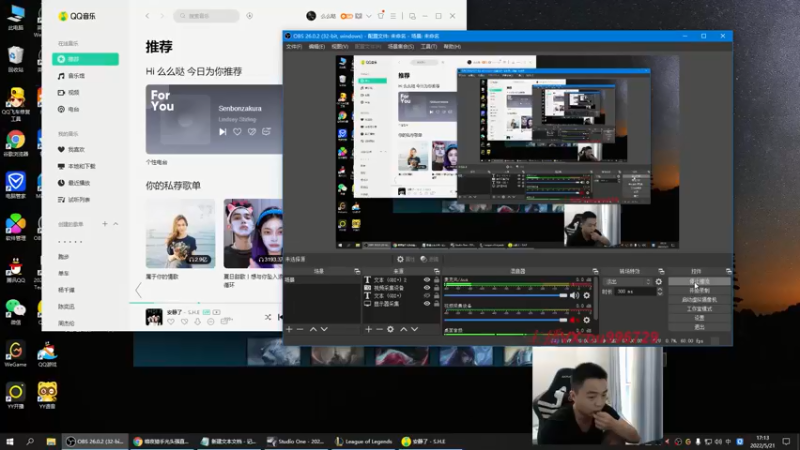Toggle visibility of 文本 (GDI+) 2 source
This screenshot has height=450, width=800.
click(427, 280)
